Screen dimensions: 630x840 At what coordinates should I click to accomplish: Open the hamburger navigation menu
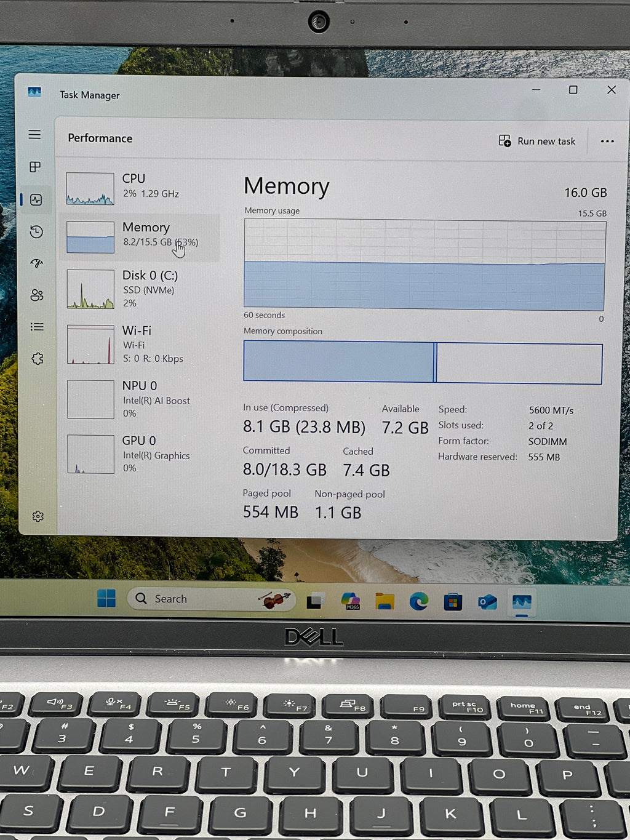pos(35,134)
